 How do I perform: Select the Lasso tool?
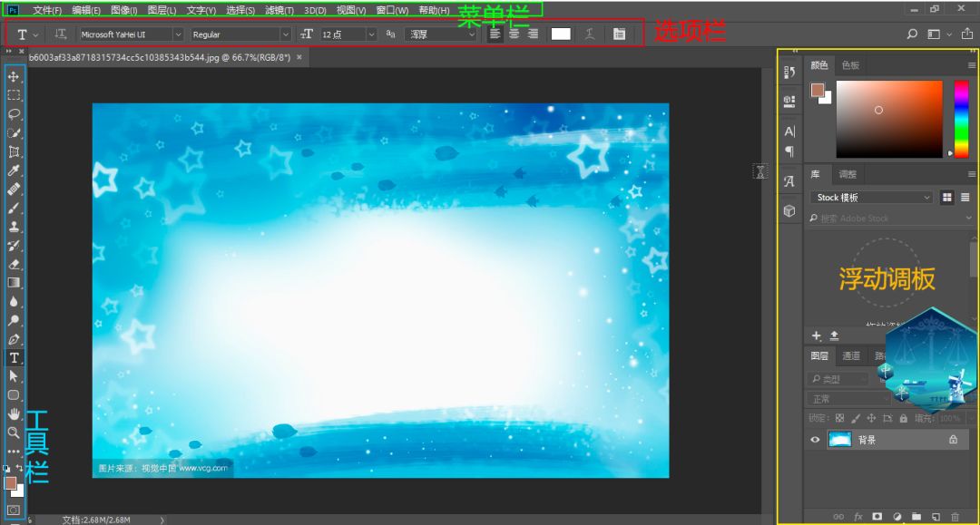tap(14, 113)
